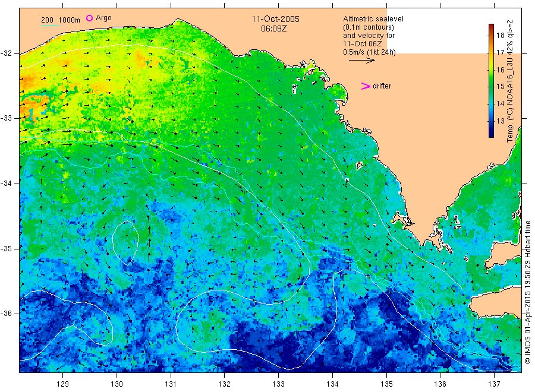The image size is (535, 392).
Task: Click the longitude axis label 131
Action: pos(171,384)
